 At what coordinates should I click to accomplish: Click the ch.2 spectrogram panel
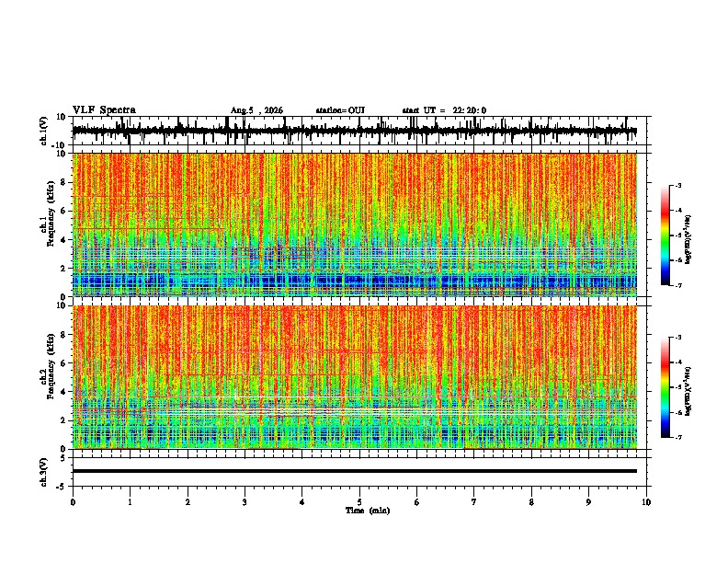pos(354,377)
